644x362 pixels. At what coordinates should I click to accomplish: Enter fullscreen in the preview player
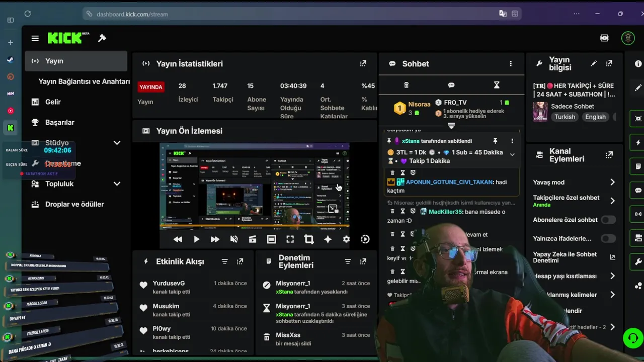290,239
